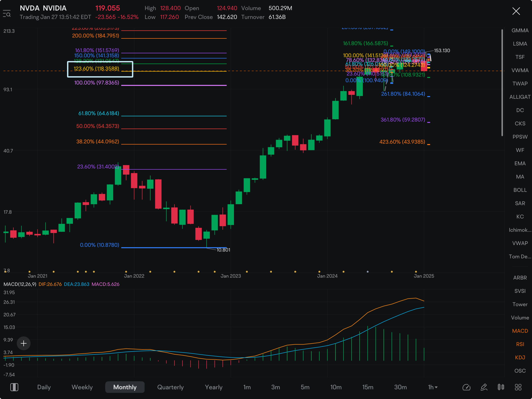Toggle the DC indicator
Viewport: 532px width, 399px height.
520,110
